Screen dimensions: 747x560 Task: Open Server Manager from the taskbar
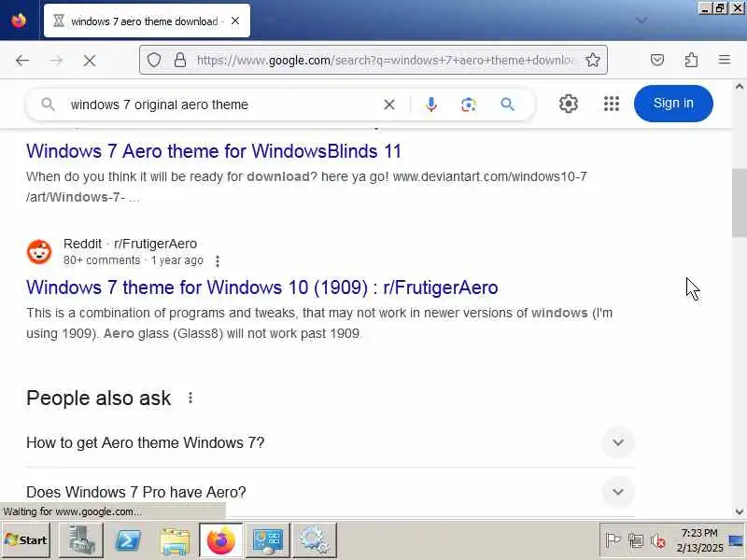coord(81,540)
